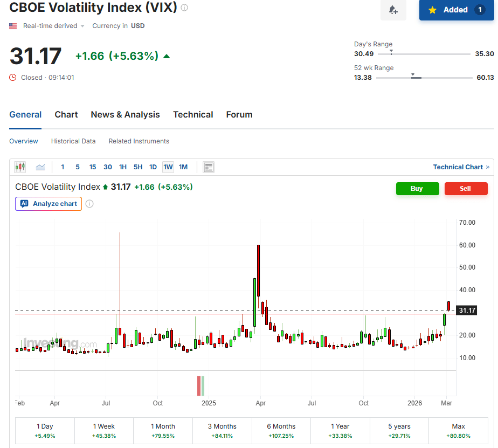
Task: Select the 1 Day performance range
Action: pyautogui.click(x=45, y=431)
